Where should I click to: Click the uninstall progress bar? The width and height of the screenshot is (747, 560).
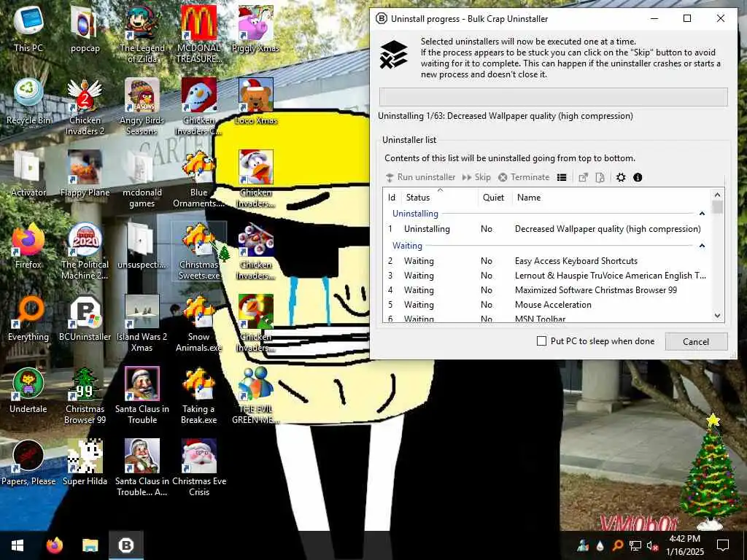click(553, 97)
